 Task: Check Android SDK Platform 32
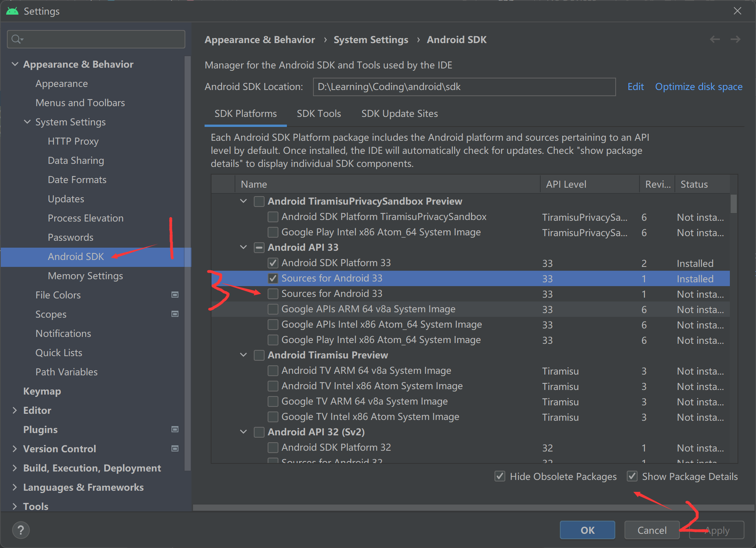[x=273, y=448]
